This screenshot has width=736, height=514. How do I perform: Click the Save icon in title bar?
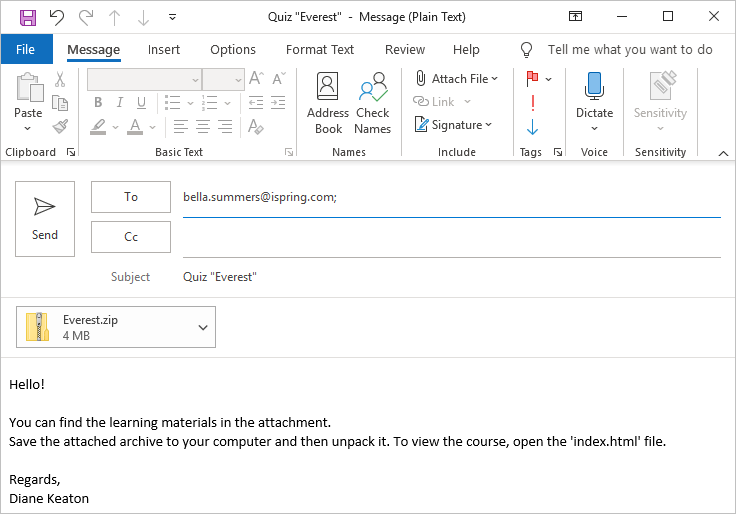tap(27, 16)
